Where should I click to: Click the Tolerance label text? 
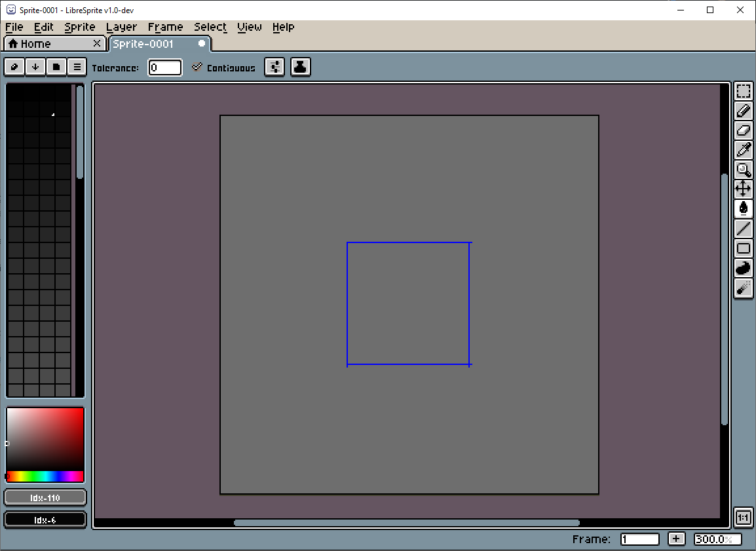[115, 68]
